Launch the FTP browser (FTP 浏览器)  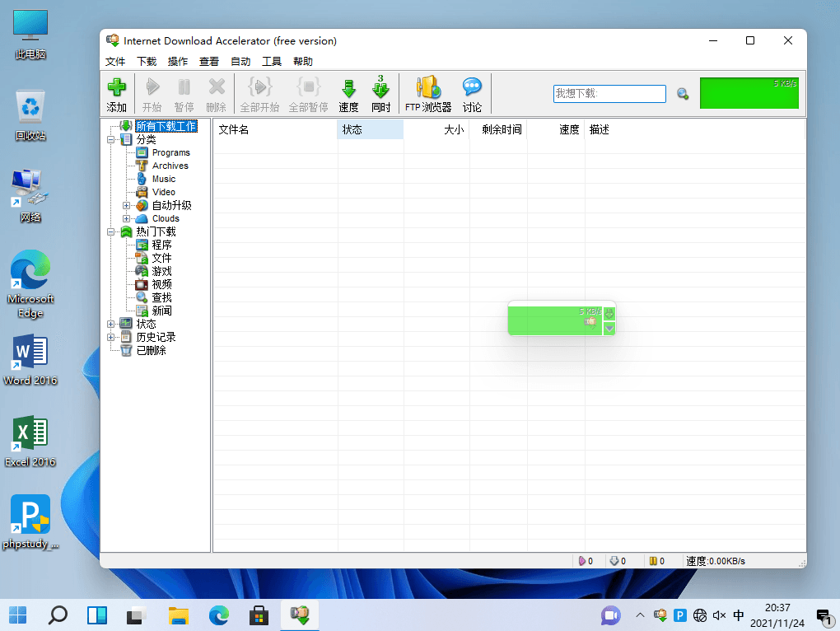428,94
